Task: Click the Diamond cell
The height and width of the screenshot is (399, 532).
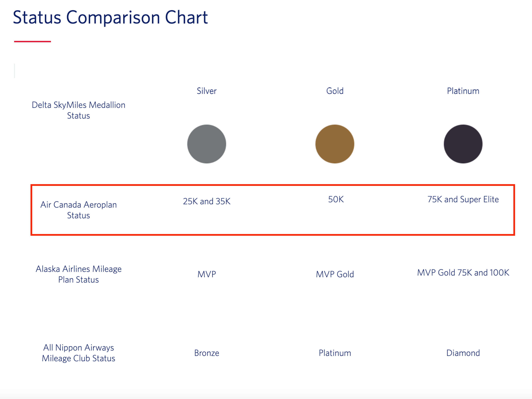Action: pyautogui.click(x=463, y=353)
